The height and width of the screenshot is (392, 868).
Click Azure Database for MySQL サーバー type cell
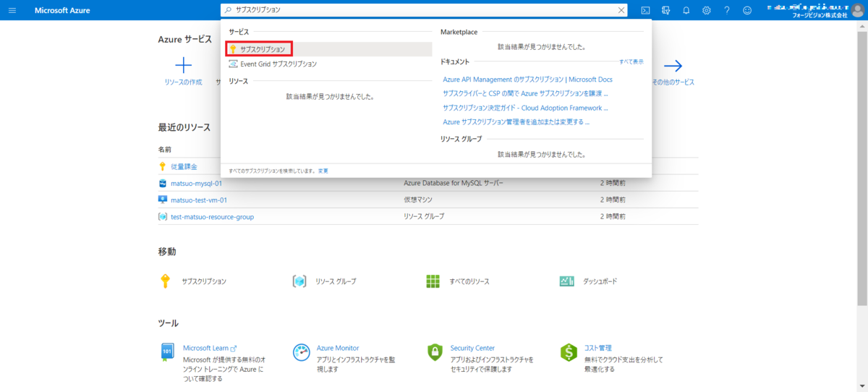tap(454, 183)
